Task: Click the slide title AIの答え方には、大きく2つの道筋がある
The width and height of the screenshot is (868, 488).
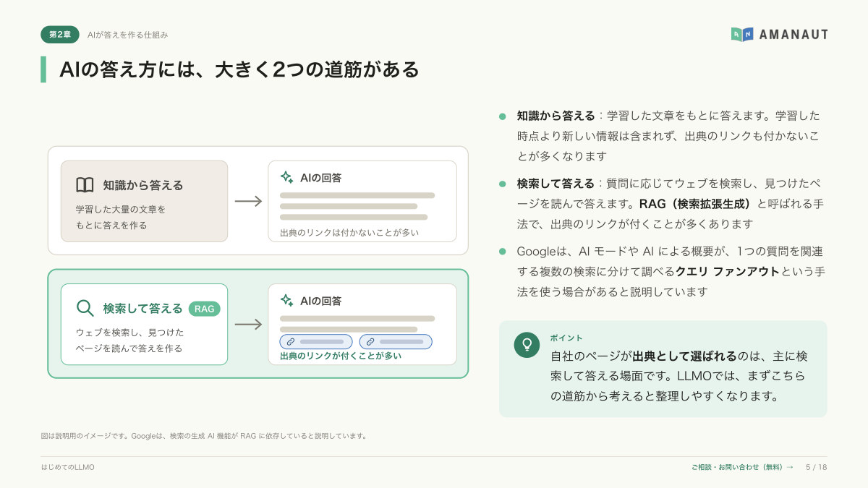Action: click(239, 69)
